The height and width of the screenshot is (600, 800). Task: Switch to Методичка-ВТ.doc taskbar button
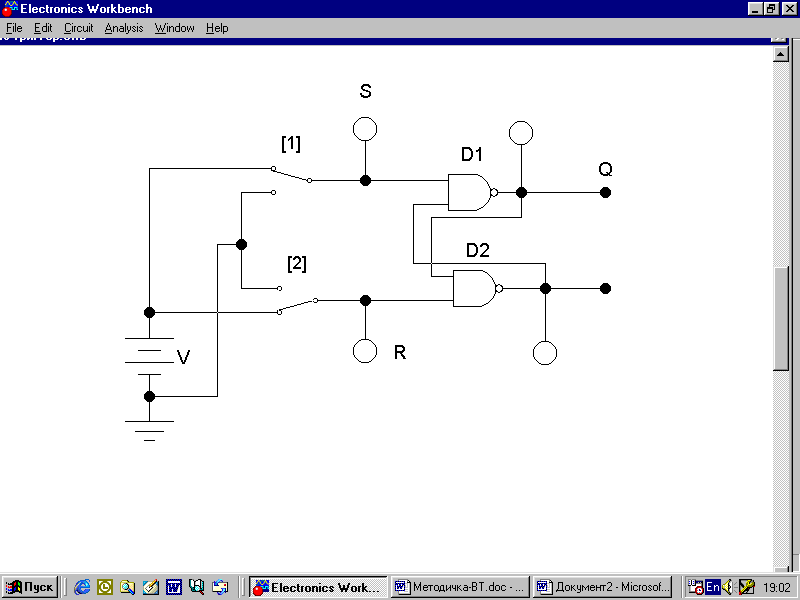[x=460, y=587]
